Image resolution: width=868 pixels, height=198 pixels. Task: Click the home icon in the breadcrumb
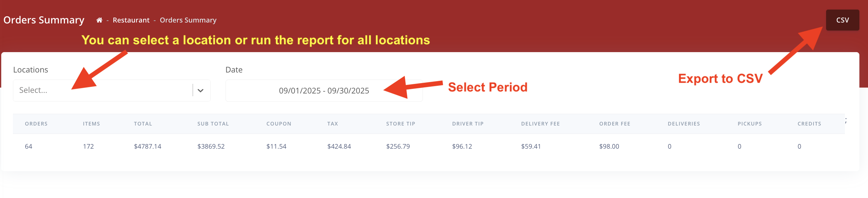click(99, 20)
